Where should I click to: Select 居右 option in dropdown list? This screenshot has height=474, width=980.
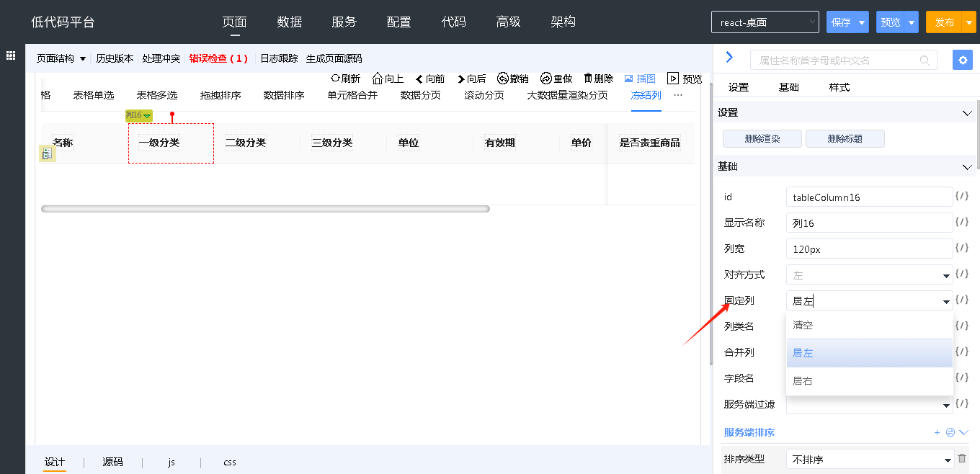(x=870, y=381)
